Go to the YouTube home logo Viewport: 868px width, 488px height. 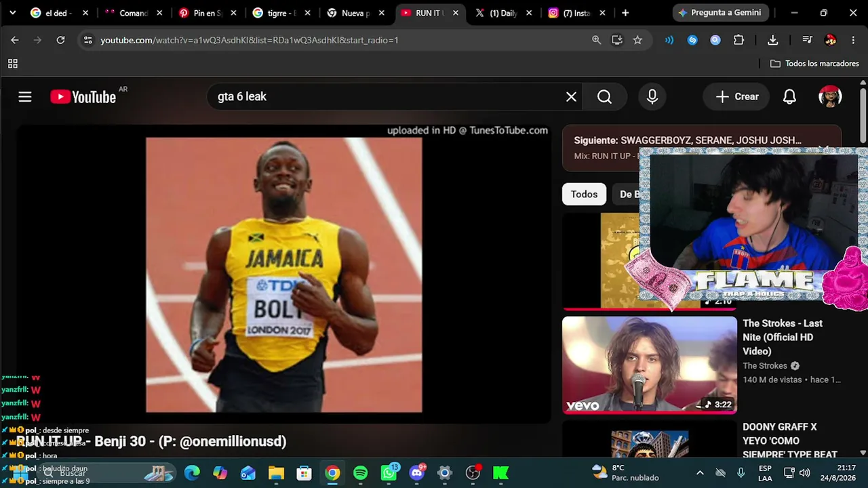click(x=83, y=97)
